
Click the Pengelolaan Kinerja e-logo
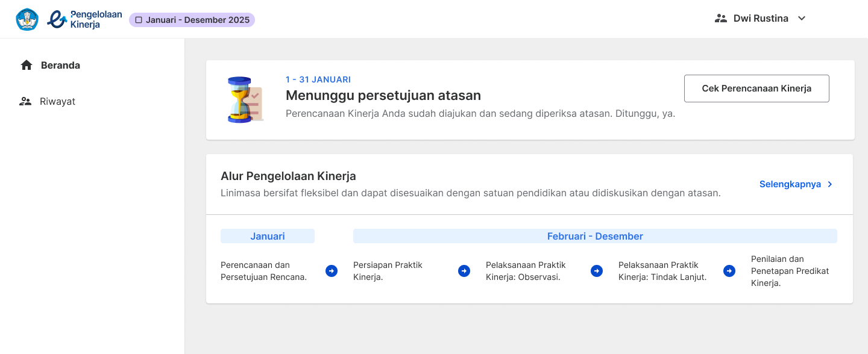click(84, 19)
